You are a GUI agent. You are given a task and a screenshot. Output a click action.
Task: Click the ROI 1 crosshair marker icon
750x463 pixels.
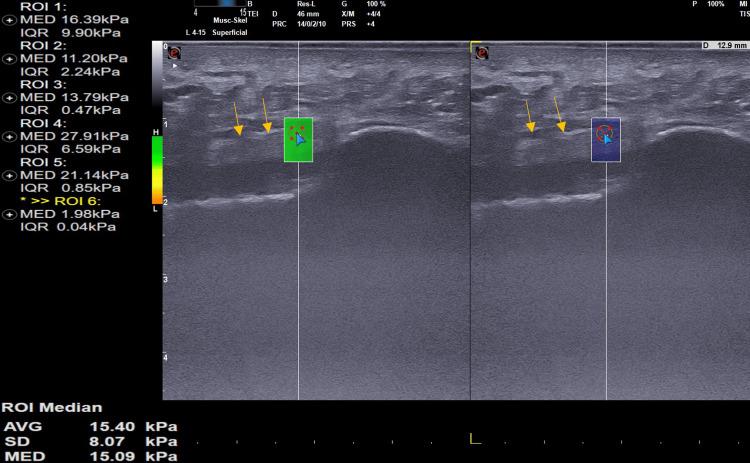pyautogui.click(x=10, y=18)
